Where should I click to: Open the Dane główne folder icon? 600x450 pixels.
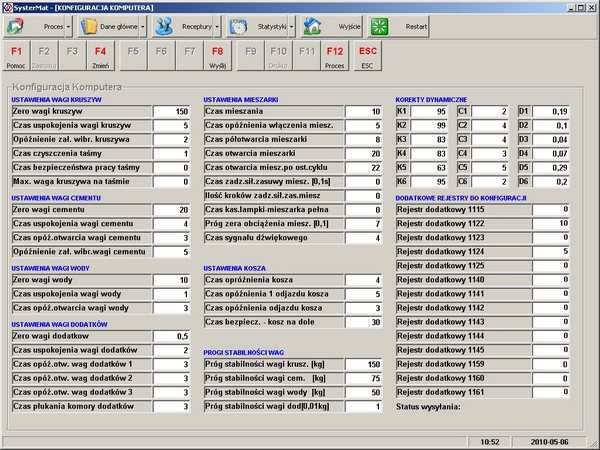[x=89, y=26]
